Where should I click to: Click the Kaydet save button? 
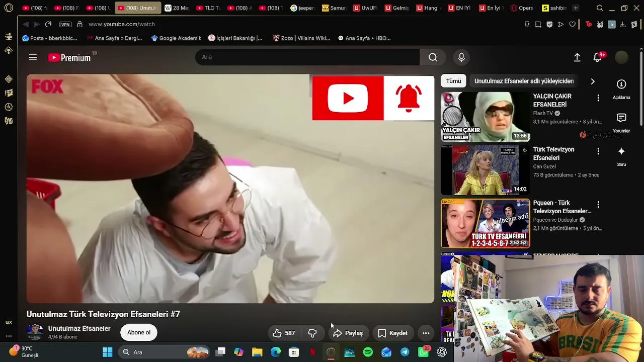pos(393,333)
